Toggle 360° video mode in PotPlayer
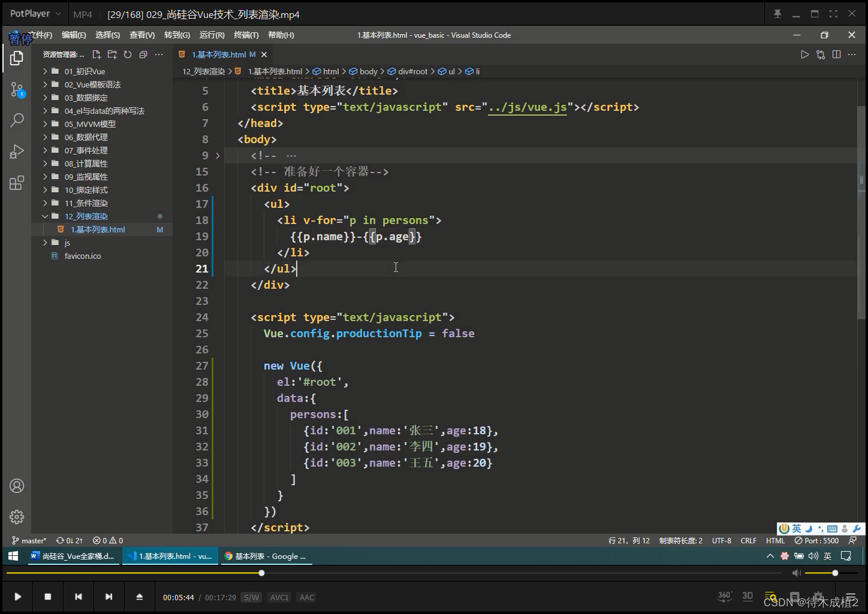This screenshot has width=868, height=614. tap(725, 596)
